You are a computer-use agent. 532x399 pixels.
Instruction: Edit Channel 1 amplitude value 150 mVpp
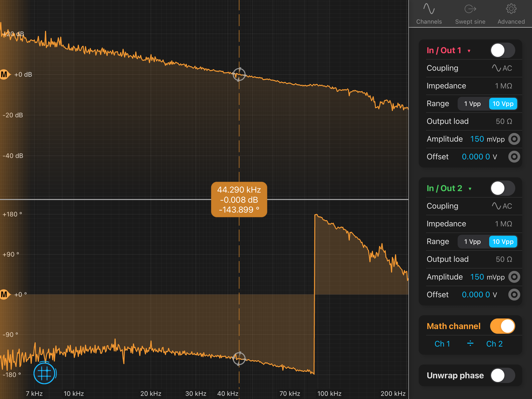[x=487, y=139]
